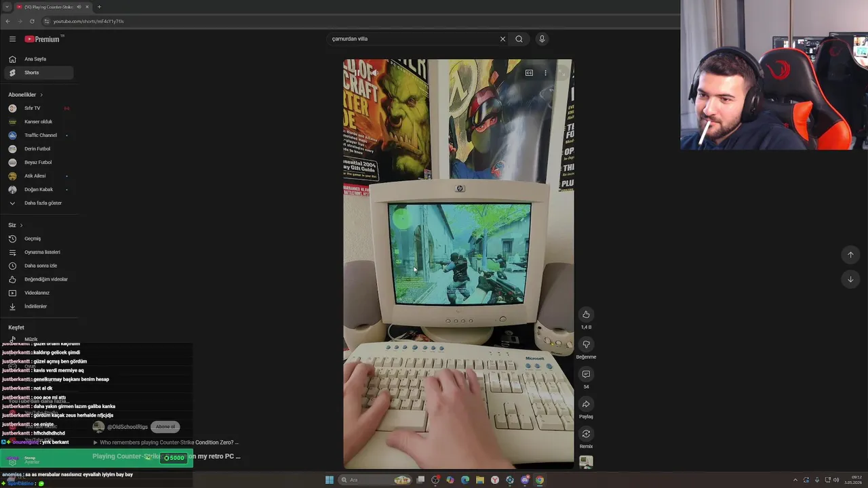Open the Sıfır TV subscription channel
Viewport: 868px width, 488px height.
[37, 108]
